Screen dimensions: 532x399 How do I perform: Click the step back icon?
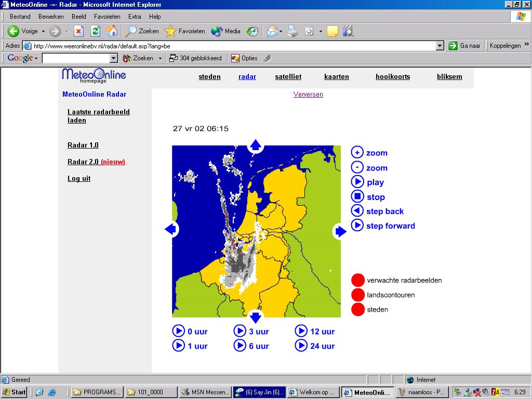(357, 211)
